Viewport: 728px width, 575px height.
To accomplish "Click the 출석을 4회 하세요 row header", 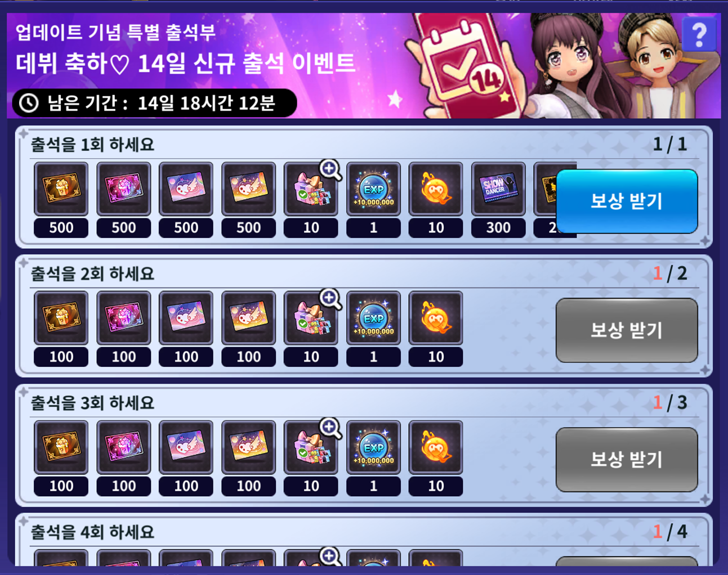I will pos(92,532).
